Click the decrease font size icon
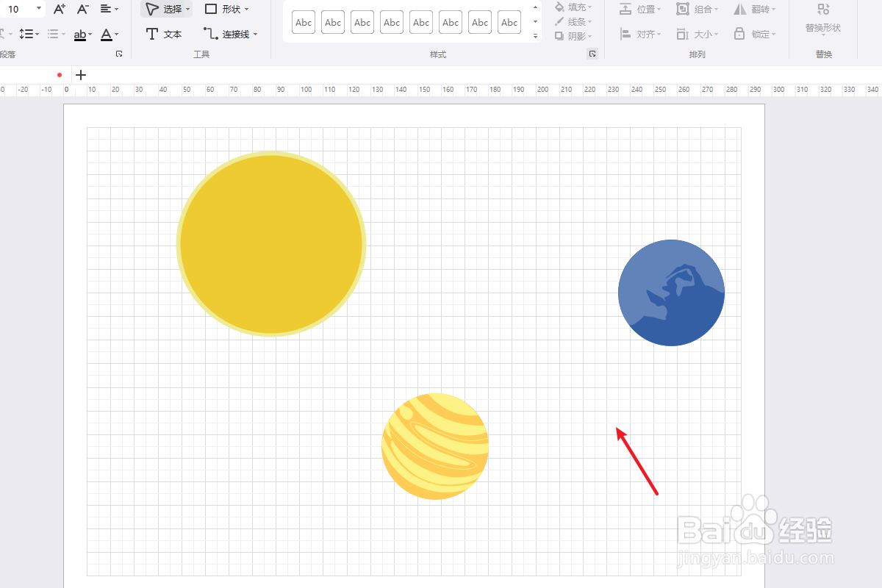 (x=83, y=9)
